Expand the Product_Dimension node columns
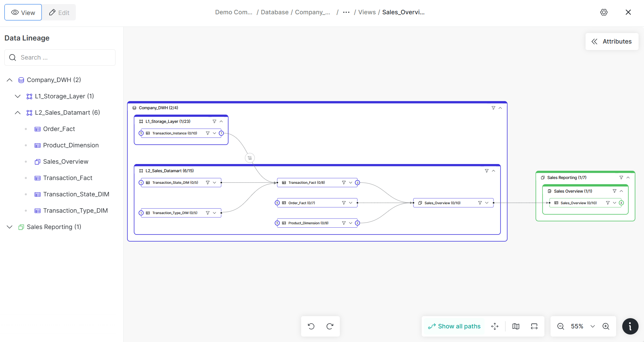The width and height of the screenshot is (644, 342). click(351, 223)
